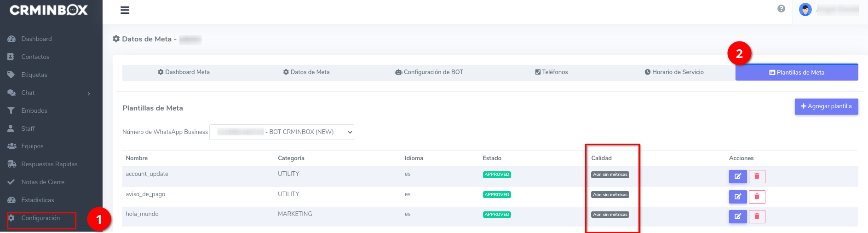The image size is (868, 233).
Task: Edit the aviso_de_pago template
Action: [737, 197]
